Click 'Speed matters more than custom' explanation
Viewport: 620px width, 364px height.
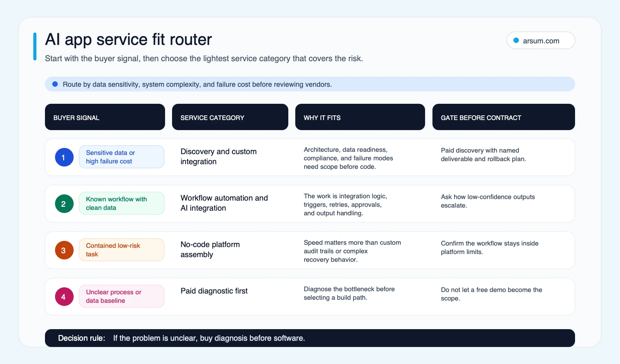(x=352, y=251)
